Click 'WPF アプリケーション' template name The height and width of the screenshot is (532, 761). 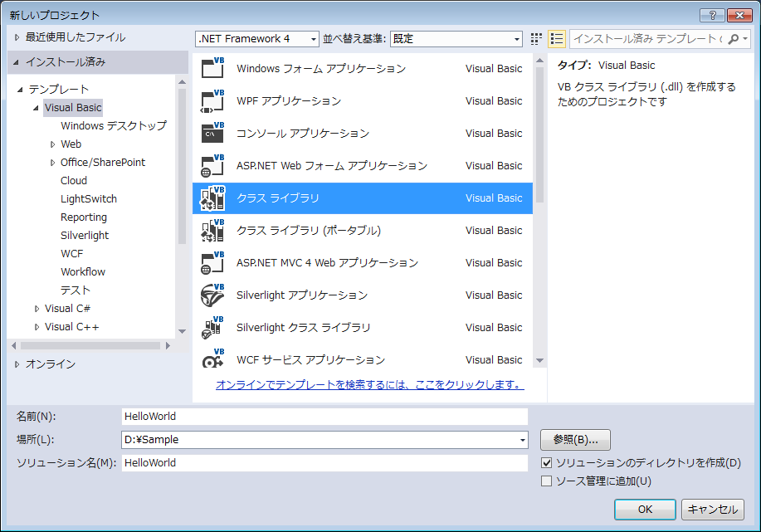point(289,101)
